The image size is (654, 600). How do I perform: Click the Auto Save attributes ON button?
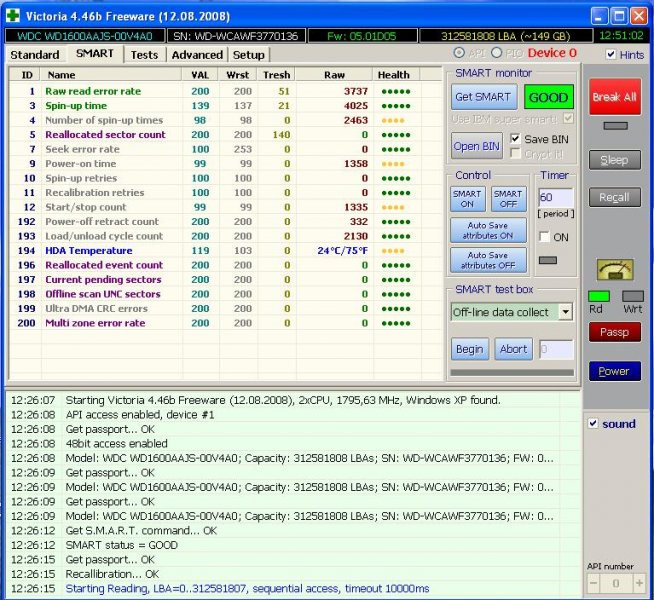487,230
